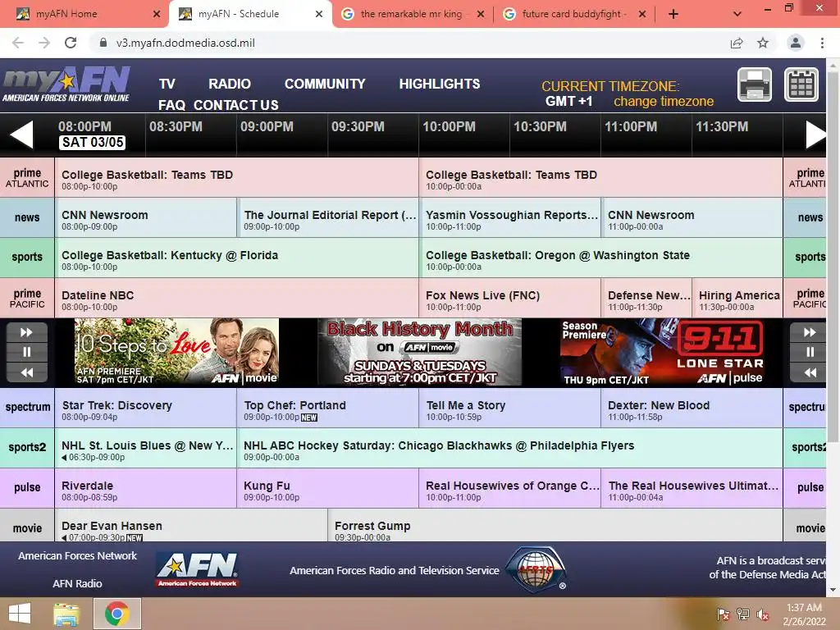The height and width of the screenshot is (630, 840).
Task: Click the AFN logo in footer
Action: pos(198,570)
